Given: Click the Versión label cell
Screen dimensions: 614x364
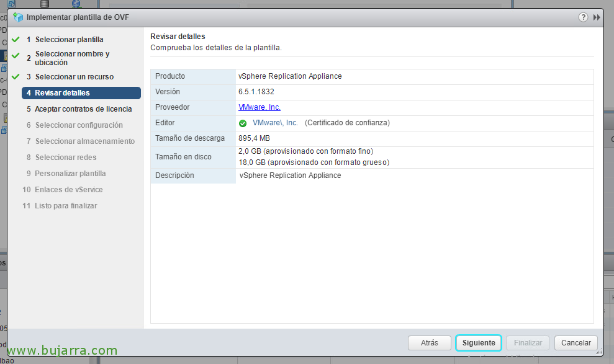Looking at the screenshot, I should (x=193, y=92).
